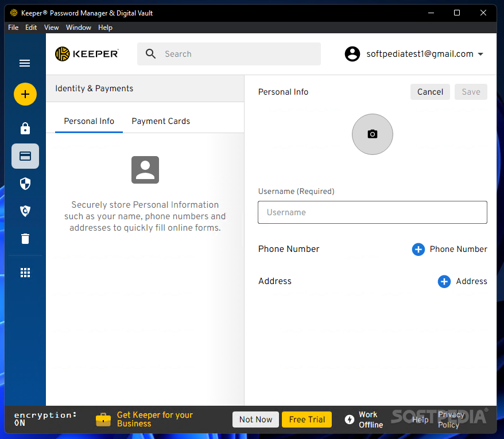Open the hamburger menu in sidebar
The image size is (504, 439).
point(25,63)
